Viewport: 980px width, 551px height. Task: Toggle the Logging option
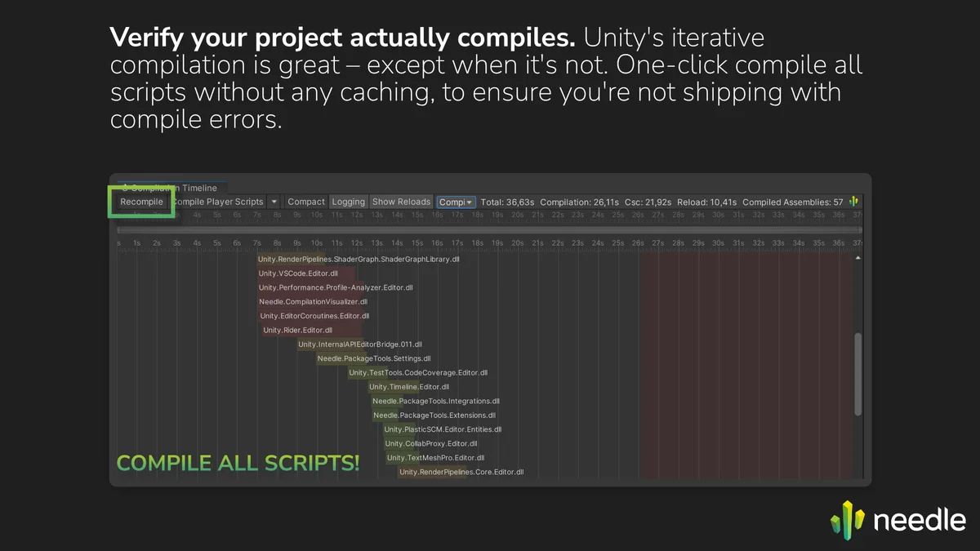(349, 202)
